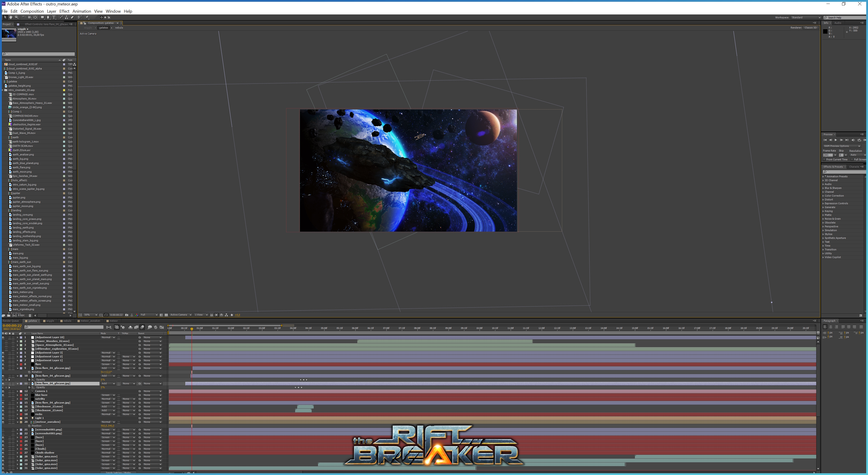868x475 pixels.
Task: Hide the blue haze layer
Action: pyautogui.click(x=3, y=395)
